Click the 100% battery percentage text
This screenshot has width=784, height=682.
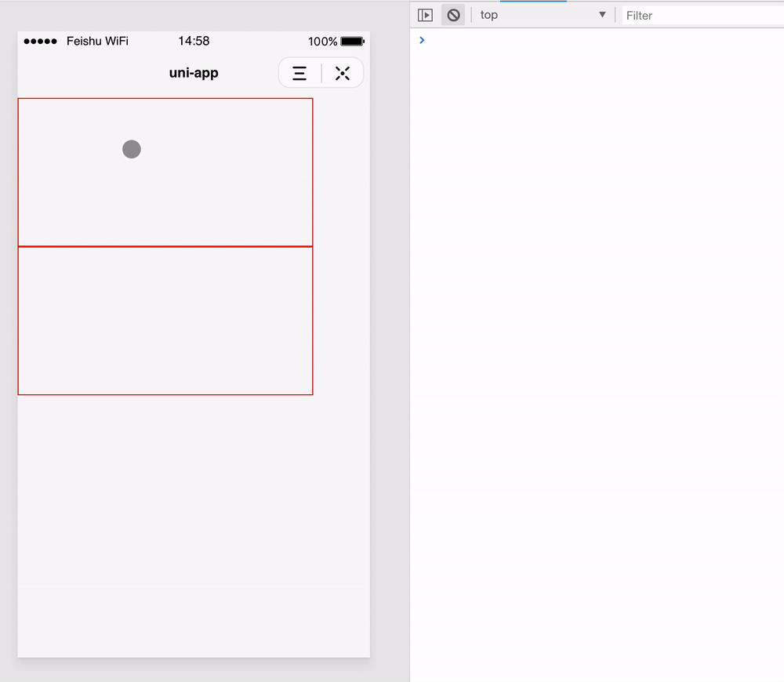click(x=322, y=42)
